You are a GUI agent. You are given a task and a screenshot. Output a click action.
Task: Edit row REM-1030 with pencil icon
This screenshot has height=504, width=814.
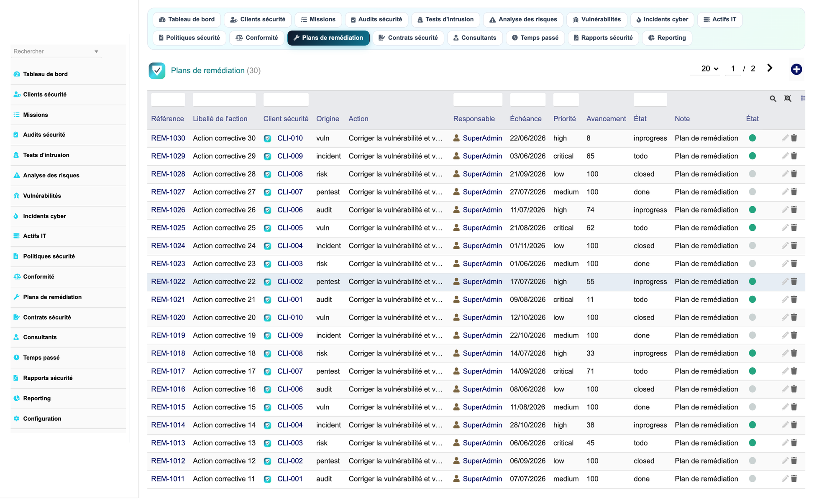pyautogui.click(x=785, y=138)
